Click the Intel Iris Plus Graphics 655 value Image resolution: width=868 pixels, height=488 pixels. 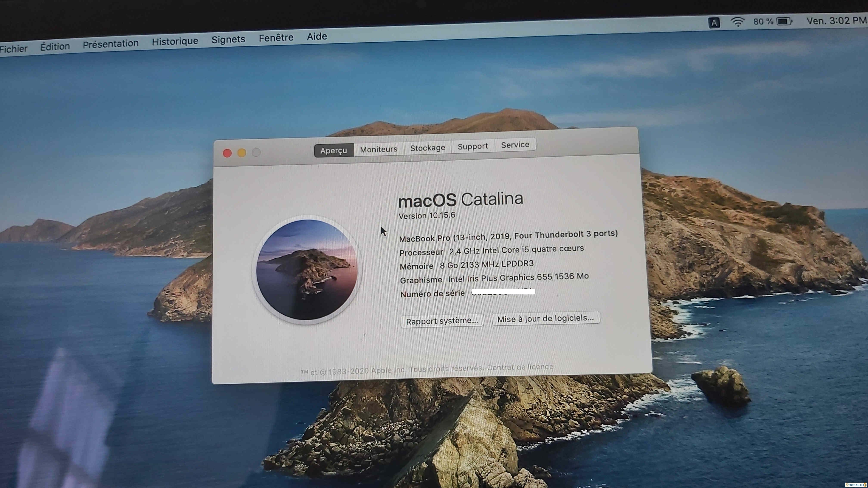click(518, 278)
